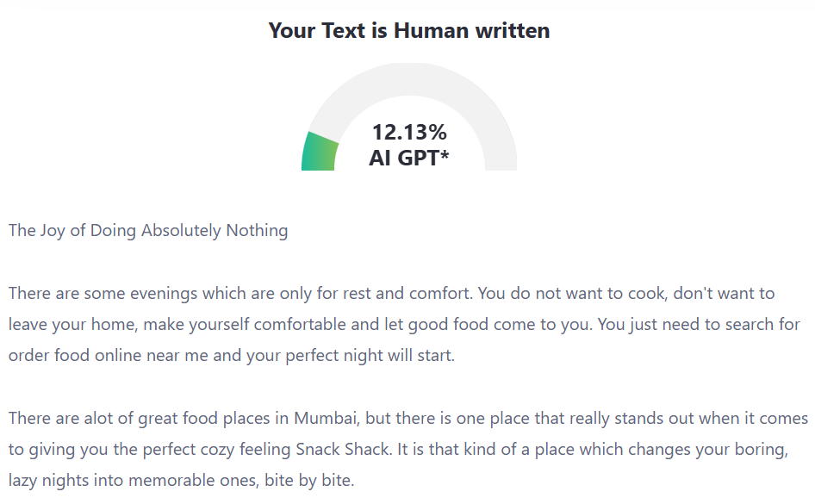Click the "AI GPT*" label under the percentage
The width and height of the screenshot is (815, 504).
coord(409,158)
